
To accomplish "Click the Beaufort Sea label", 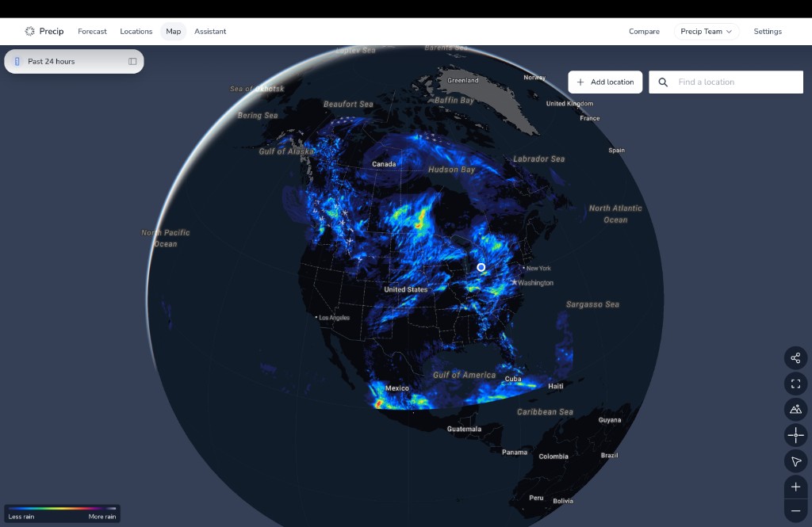I will [349, 104].
